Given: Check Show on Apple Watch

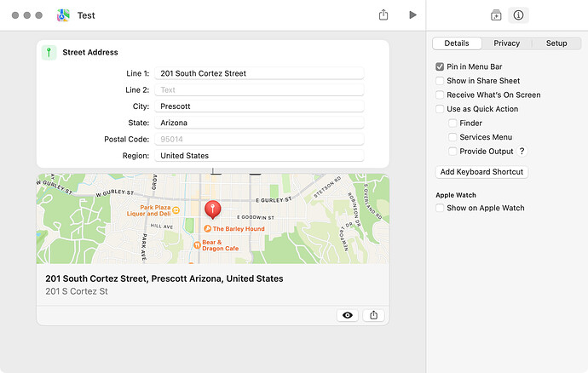Looking at the screenshot, I should click(x=440, y=208).
